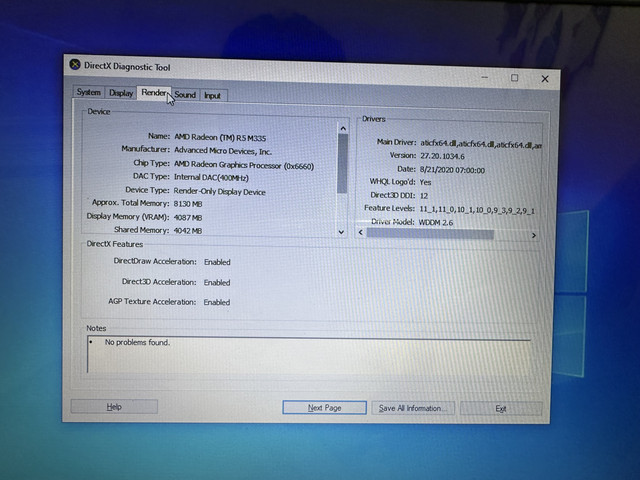Click the Next Page button
640x480 pixels.
pos(324,407)
